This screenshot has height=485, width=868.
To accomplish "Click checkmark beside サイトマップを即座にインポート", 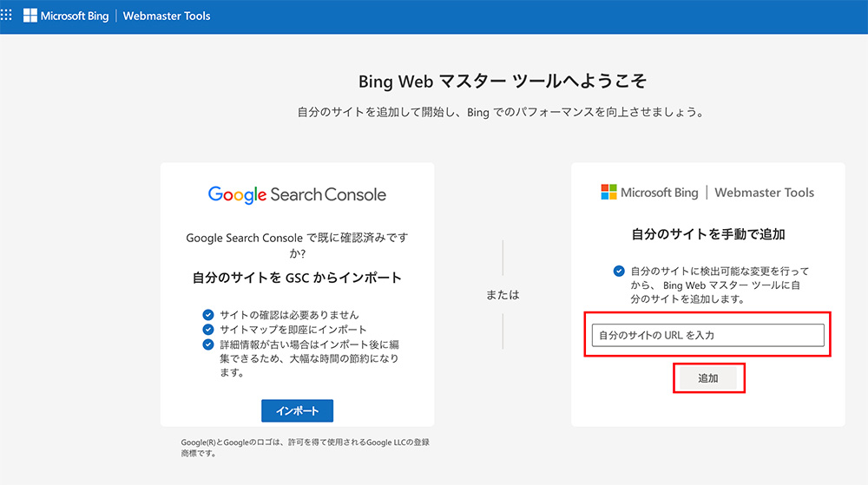I will pos(208,330).
